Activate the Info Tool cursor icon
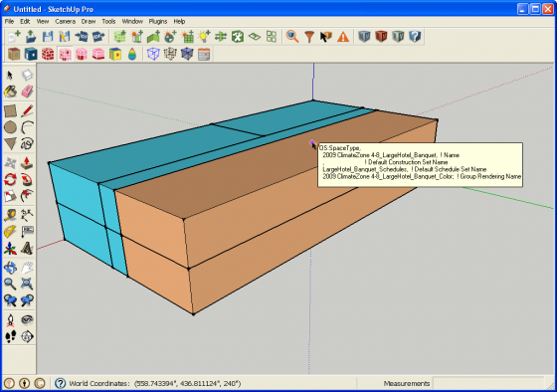This screenshot has width=557, height=392. click(x=326, y=37)
